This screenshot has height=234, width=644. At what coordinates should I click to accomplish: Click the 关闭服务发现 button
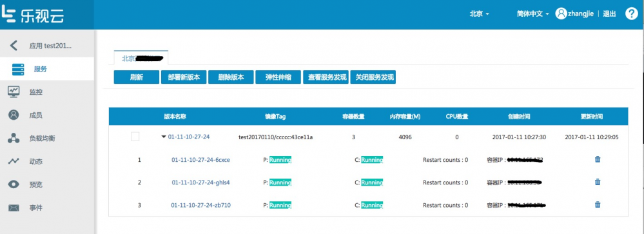(373, 77)
